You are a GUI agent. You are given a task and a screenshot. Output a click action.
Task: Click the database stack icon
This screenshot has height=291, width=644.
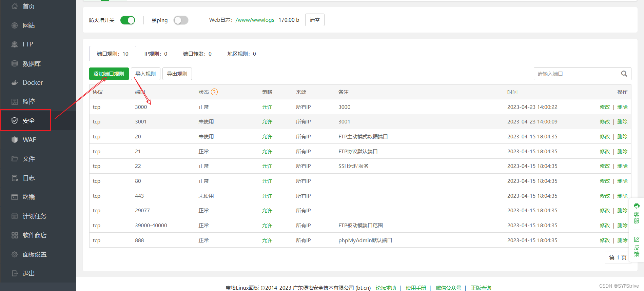pyautogui.click(x=15, y=63)
